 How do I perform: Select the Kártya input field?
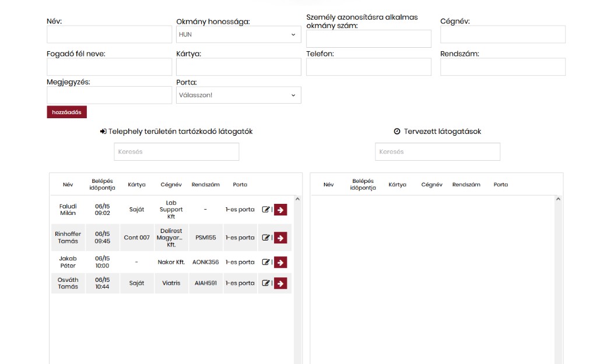(x=238, y=67)
